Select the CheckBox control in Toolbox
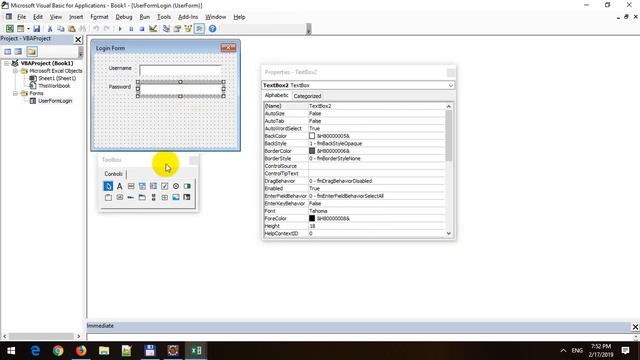Viewport: 640px width, 360px height. coord(164,186)
